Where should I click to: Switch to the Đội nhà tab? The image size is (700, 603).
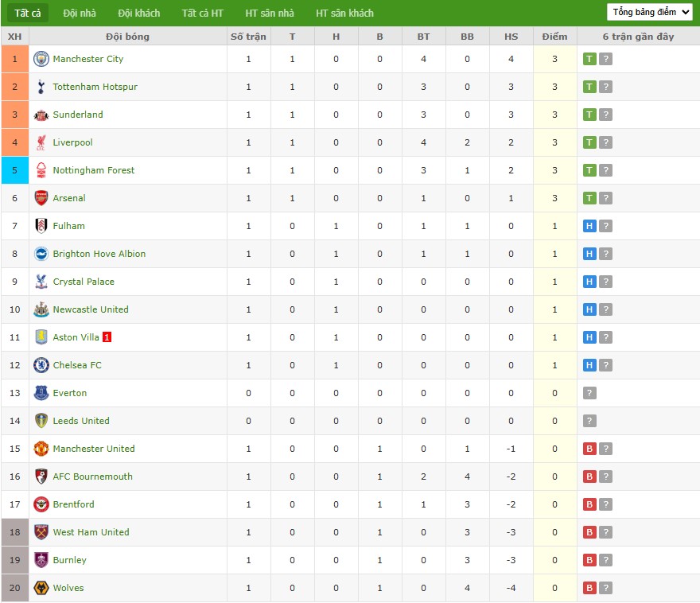(80, 13)
